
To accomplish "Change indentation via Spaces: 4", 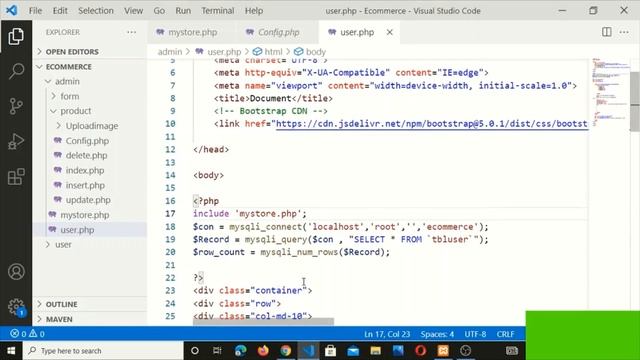I will click(437, 334).
